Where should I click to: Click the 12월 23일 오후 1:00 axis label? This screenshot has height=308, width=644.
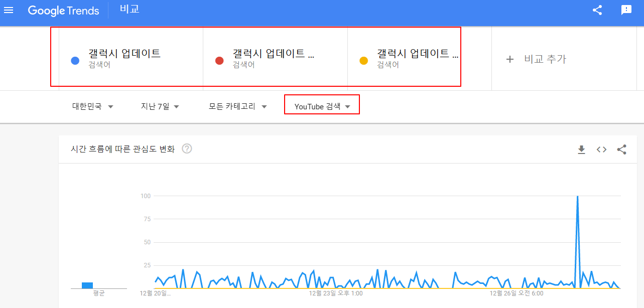[x=335, y=293]
